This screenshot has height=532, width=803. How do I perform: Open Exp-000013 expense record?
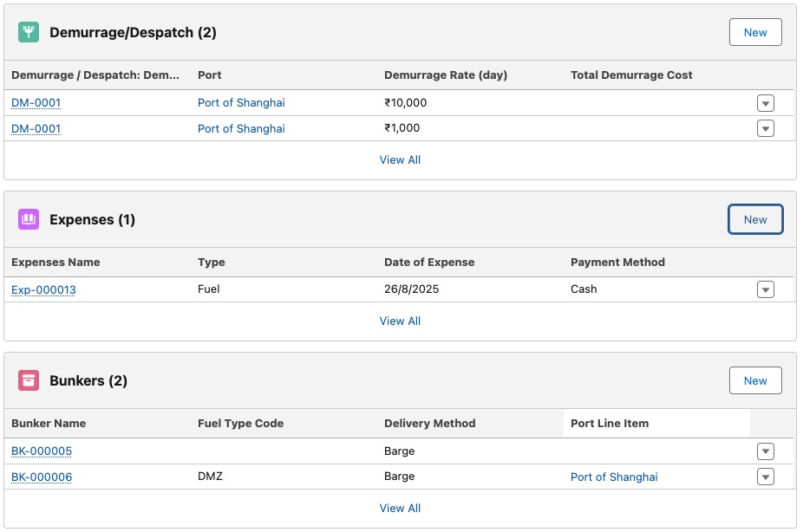click(x=43, y=289)
